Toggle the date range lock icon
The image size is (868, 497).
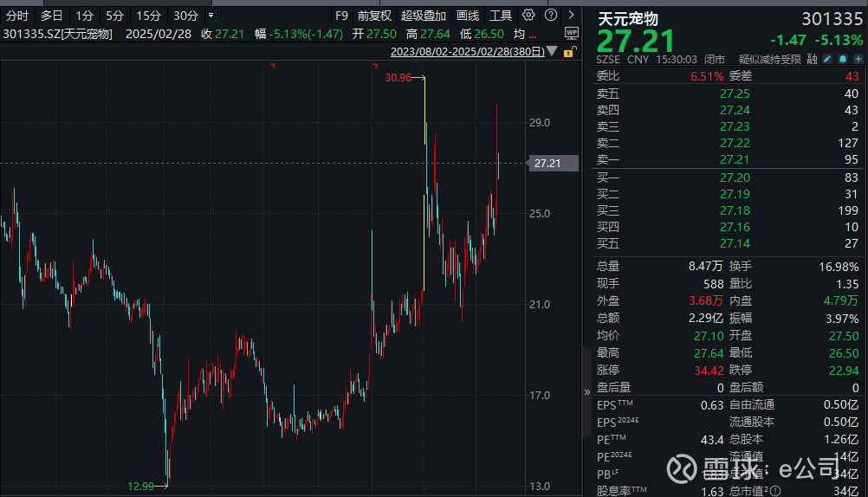coord(569,52)
